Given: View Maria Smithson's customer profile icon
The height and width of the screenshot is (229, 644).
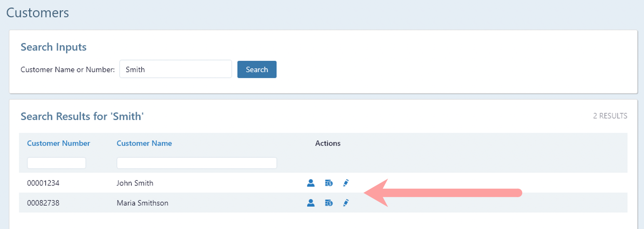Looking at the screenshot, I should (311, 203).
